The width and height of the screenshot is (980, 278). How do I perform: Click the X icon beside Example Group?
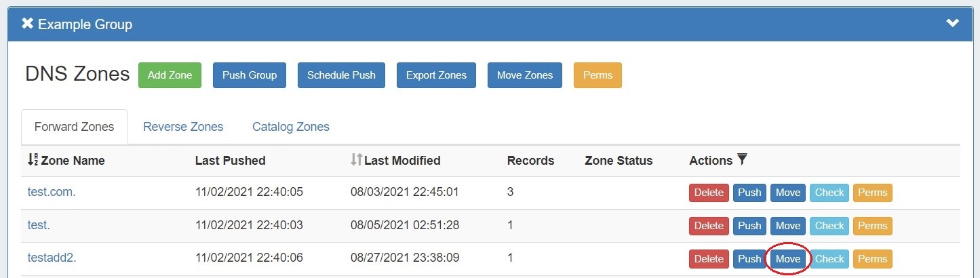tap(28, 24)
